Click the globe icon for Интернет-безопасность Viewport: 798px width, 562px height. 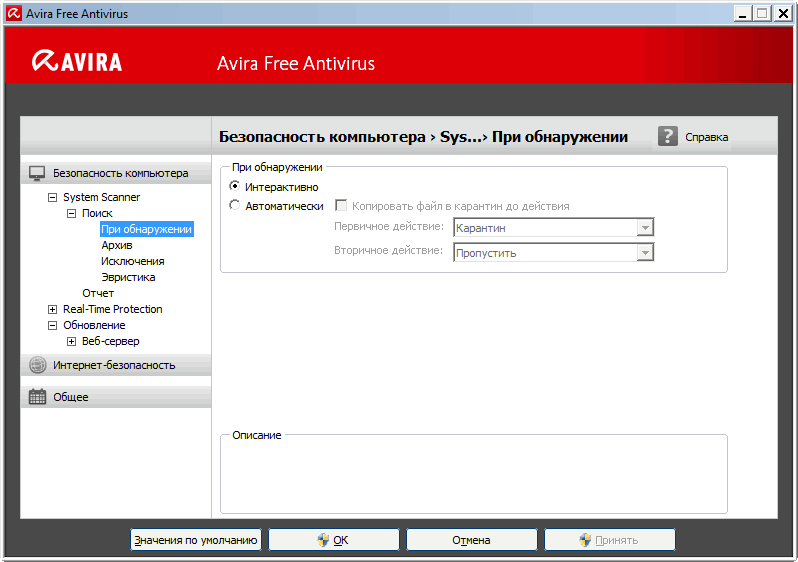coord(37,365)
